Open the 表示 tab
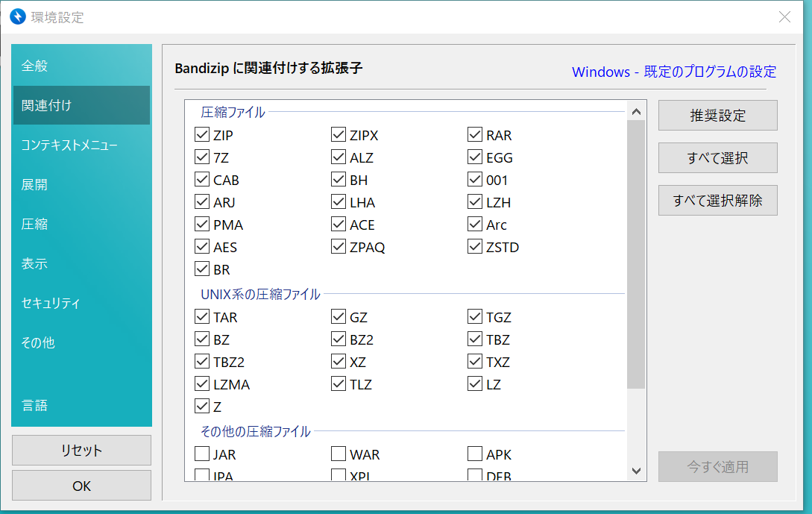This screenshot has width=812, height=514. (81, 263)
